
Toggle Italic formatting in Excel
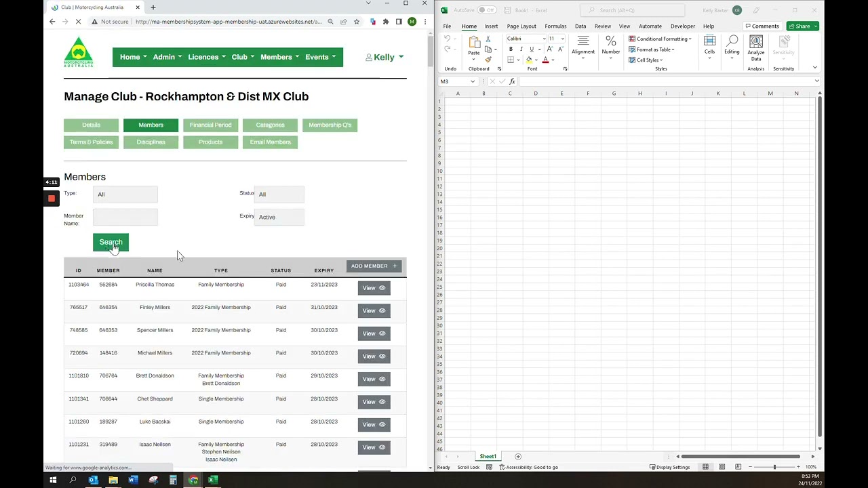(x=521, y=49)
